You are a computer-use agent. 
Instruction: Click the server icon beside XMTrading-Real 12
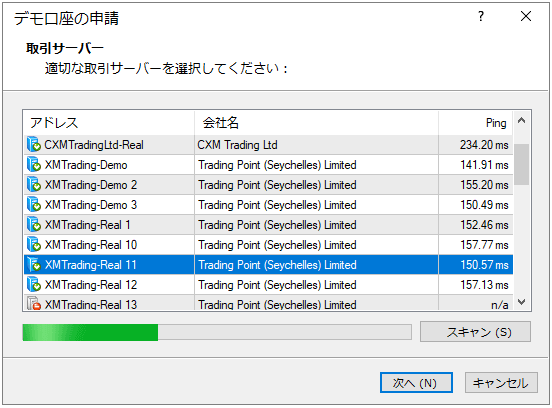pos(34,285)
